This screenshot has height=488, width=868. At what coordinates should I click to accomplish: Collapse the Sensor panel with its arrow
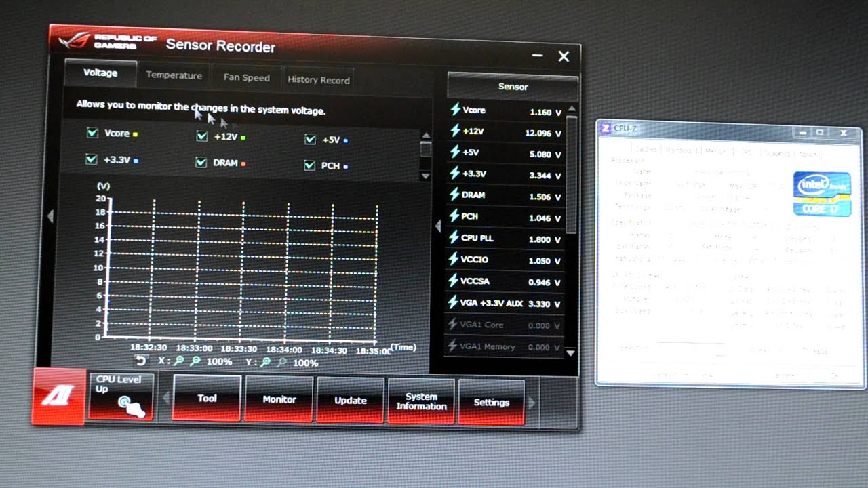coord(437,226)
